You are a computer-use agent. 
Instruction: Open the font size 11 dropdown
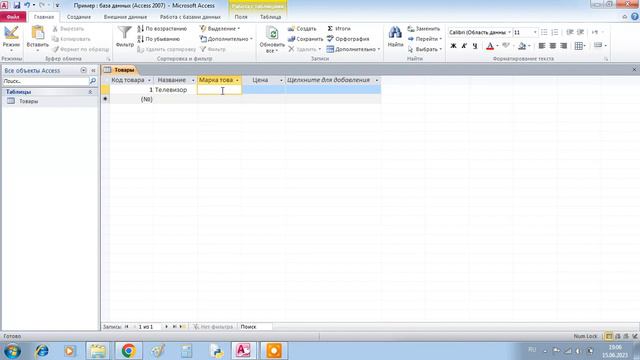535,32
